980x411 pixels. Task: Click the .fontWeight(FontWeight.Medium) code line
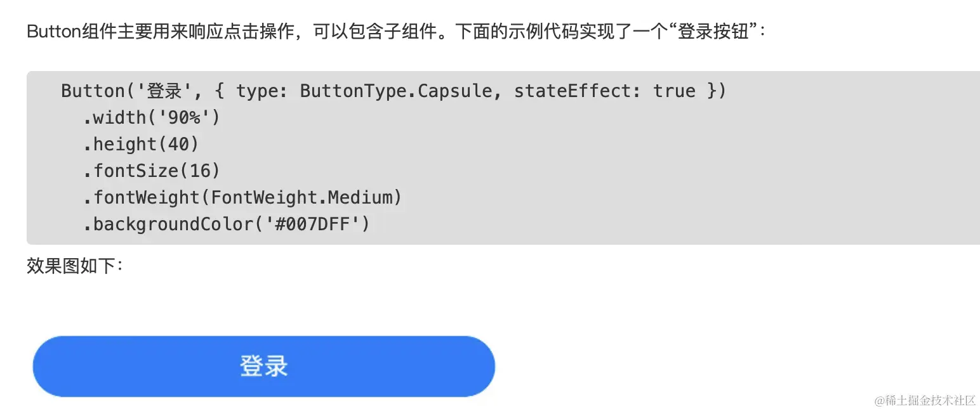click(242, 197)
